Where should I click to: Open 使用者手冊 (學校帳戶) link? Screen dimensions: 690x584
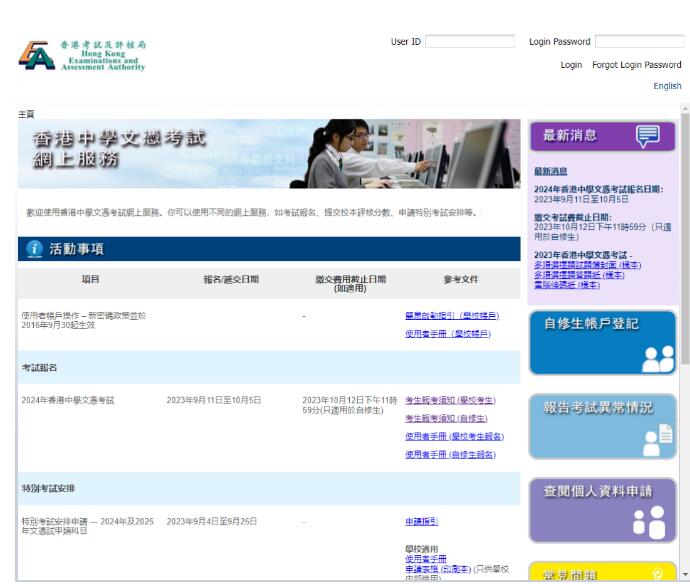pos(448,334)
